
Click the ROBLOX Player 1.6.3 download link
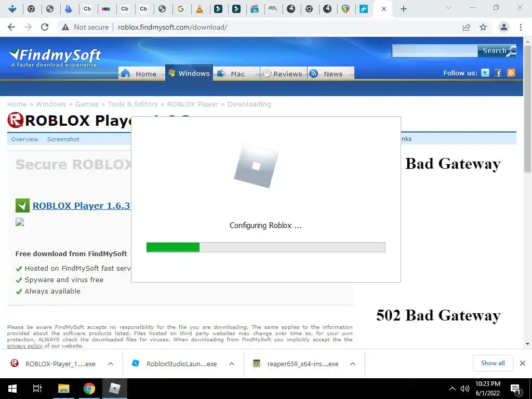tap(82, 206)
